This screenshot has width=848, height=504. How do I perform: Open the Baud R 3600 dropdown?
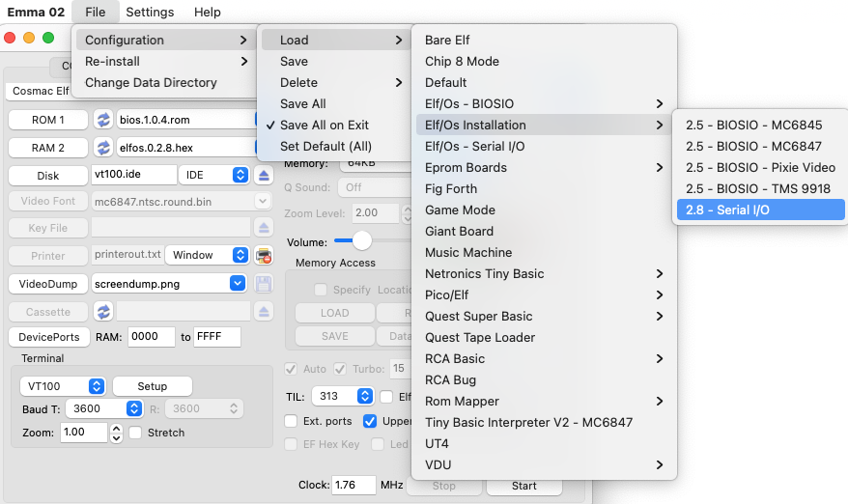[204, 408]
